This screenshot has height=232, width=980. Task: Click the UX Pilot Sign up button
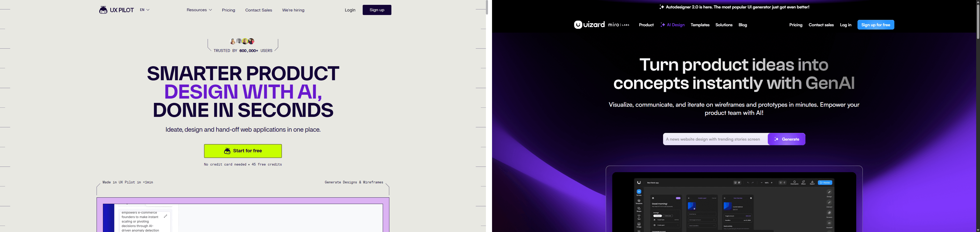click(377, 10)
